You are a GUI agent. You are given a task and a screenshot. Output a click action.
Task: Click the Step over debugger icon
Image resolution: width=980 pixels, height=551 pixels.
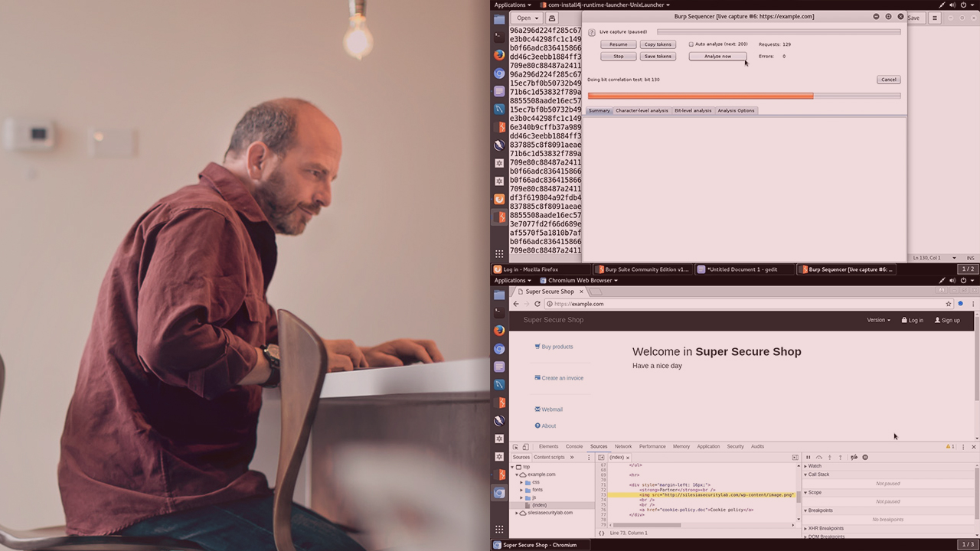[818, 457]
